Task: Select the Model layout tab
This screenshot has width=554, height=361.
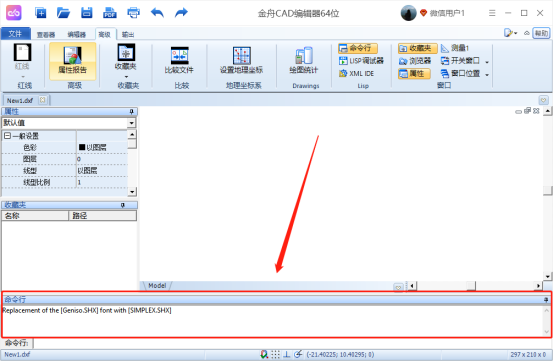Action: coord(157,285)
